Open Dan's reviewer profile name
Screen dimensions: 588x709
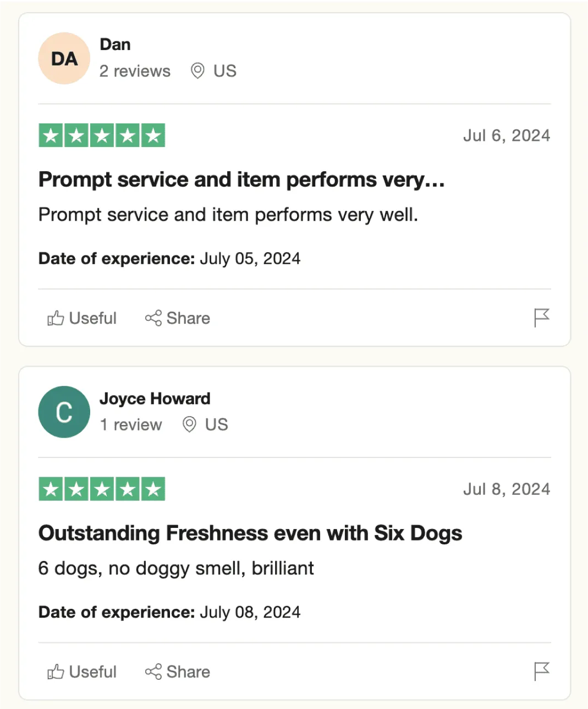(x=115, y=45)
